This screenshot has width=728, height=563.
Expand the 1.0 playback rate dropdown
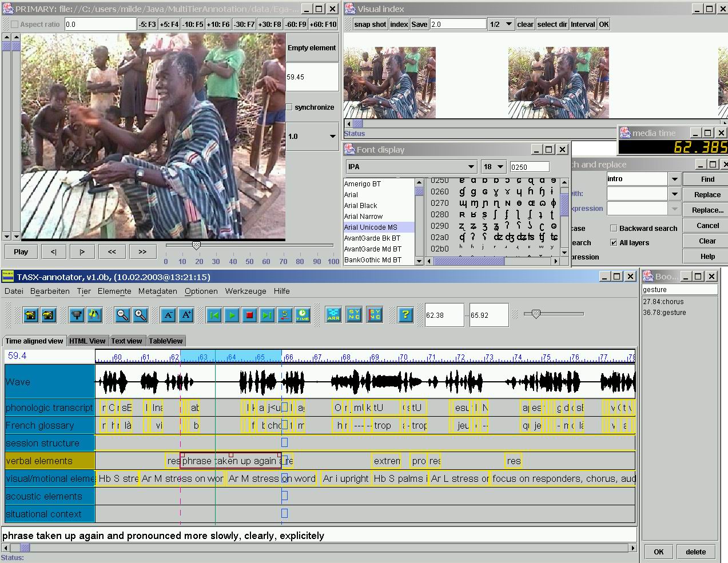332,137
